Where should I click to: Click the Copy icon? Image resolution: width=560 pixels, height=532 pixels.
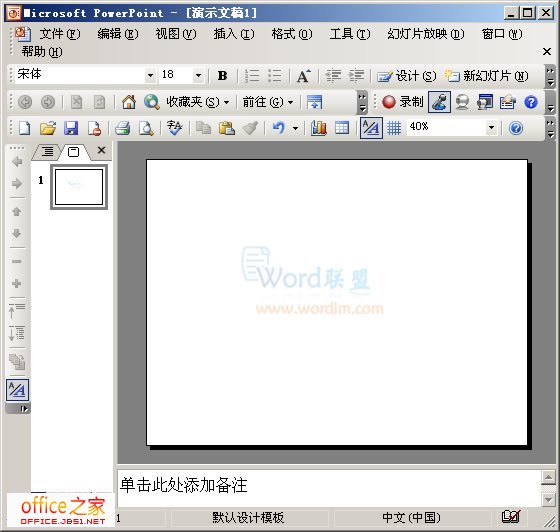coord(204,128)
